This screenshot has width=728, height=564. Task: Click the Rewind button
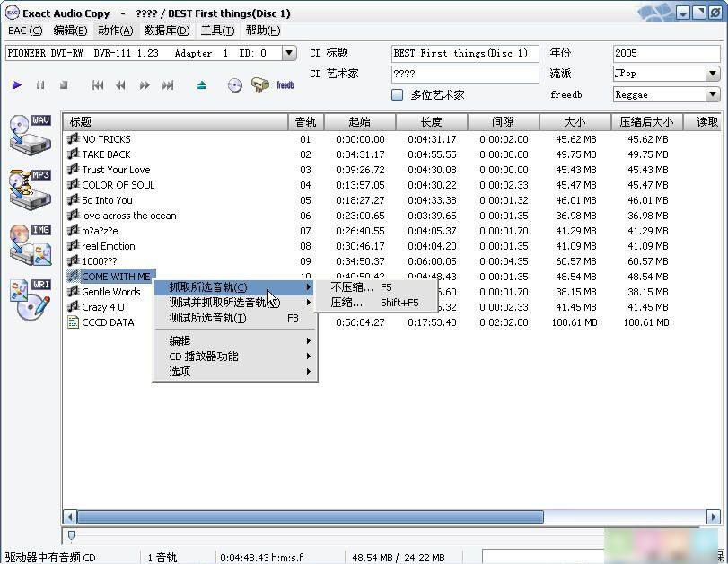coord(120,85)
